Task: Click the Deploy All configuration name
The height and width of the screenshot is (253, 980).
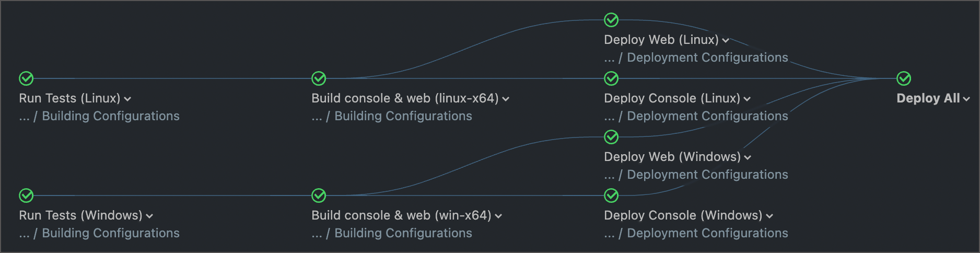Action: pyautogui.click(x=928, y=98)
